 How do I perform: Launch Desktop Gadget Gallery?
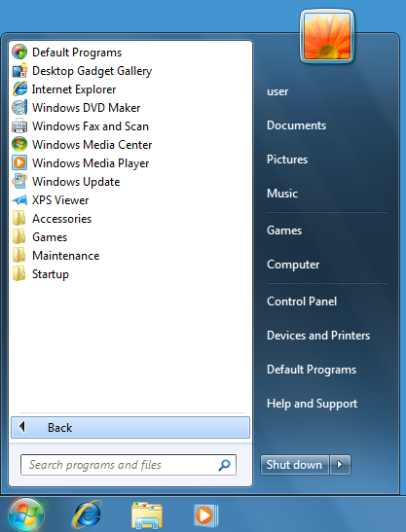point(92,71)
